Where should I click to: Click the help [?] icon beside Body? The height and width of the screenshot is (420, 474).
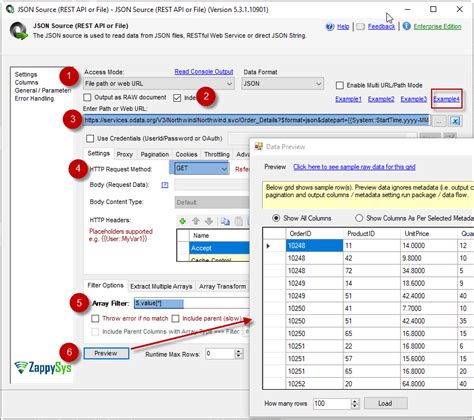tap(165, 185)
